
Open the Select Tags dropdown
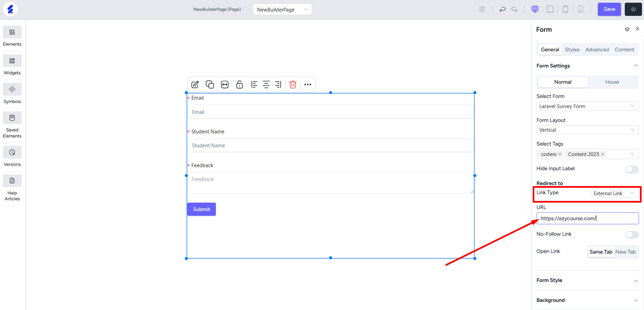587,154
